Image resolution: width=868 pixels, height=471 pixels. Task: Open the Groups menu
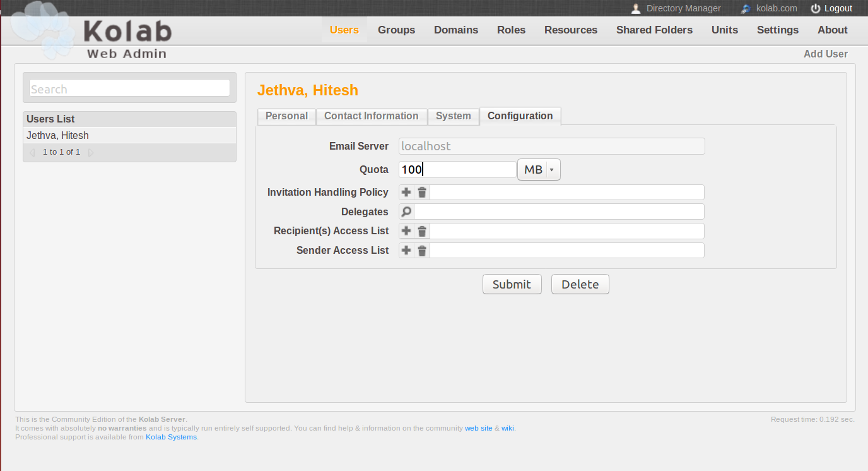396,30
